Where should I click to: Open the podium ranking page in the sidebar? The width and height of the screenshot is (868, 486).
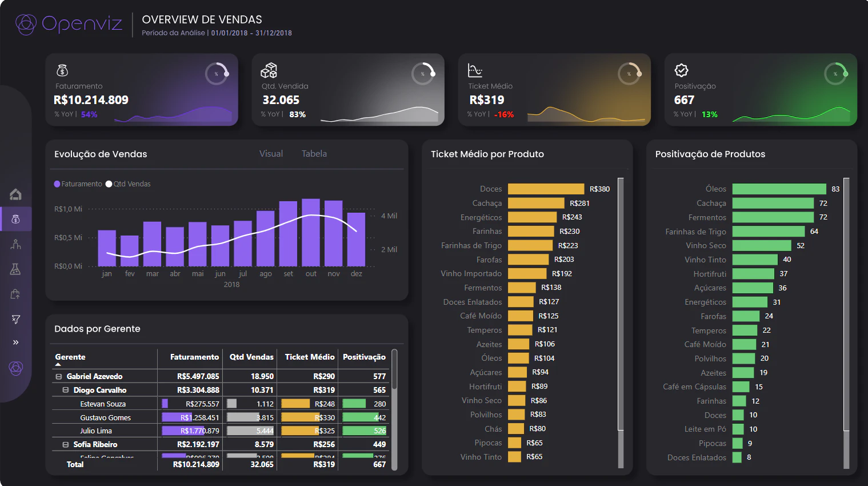point(16,244)
